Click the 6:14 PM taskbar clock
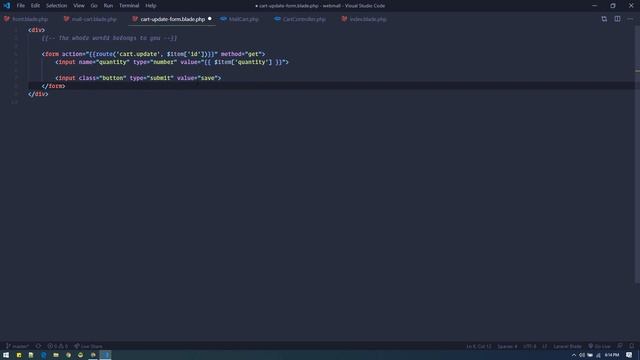Image resolution: width=640 pixels, height=360 pixels. [x=612, y=355]
